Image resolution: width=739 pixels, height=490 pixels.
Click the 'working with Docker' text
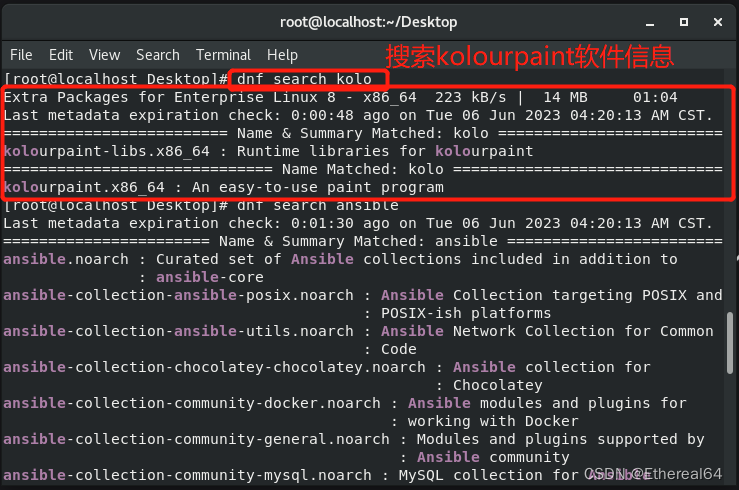[x=493, y=421]
